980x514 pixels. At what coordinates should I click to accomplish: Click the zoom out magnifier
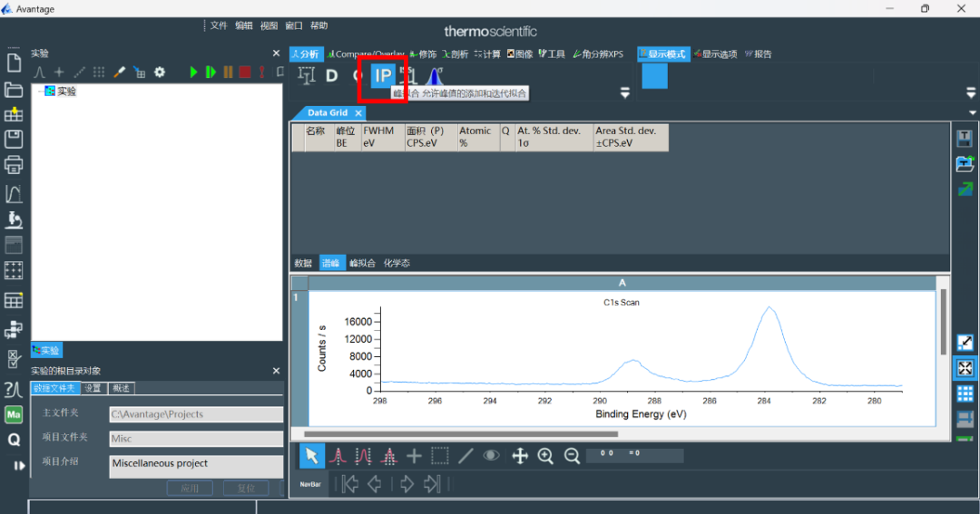tap(572, 456)
